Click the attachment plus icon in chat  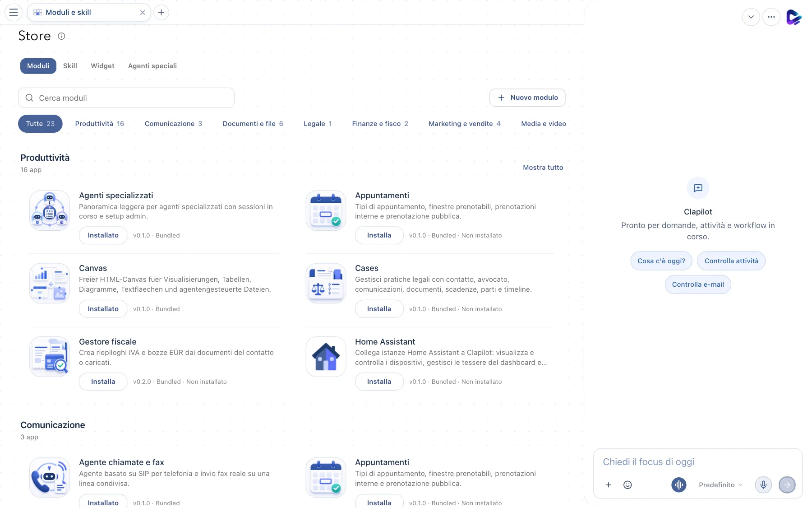[x=608, y=485]
